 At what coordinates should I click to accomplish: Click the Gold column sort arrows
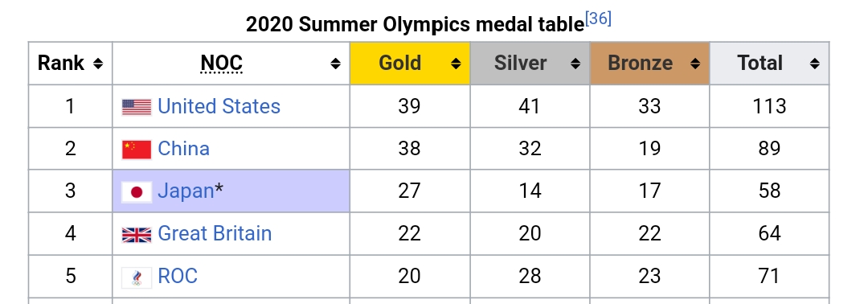[457, 64]
